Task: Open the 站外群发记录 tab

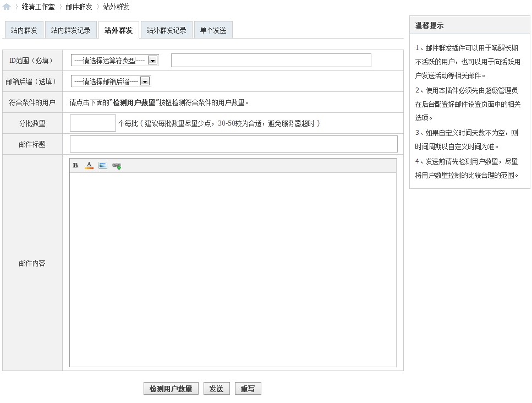Action: pyautogui.click(x=166, y=30)
